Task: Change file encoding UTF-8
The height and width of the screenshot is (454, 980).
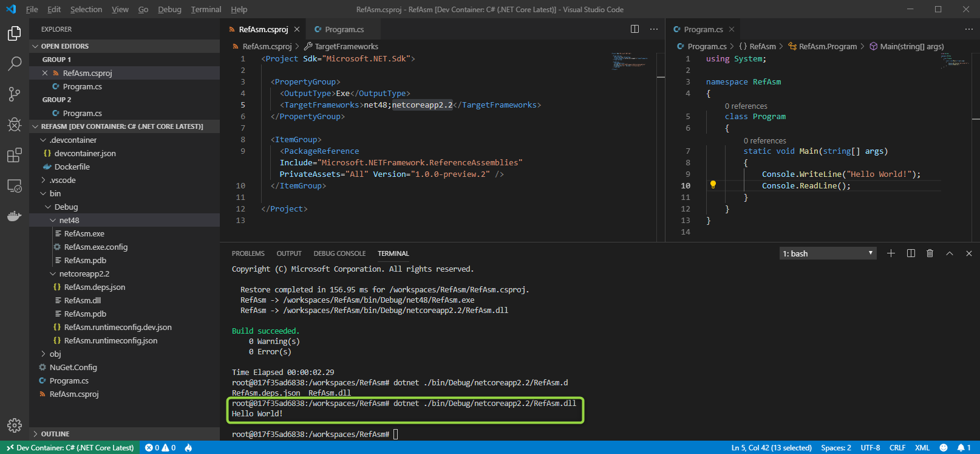Action: click(870, 448)
